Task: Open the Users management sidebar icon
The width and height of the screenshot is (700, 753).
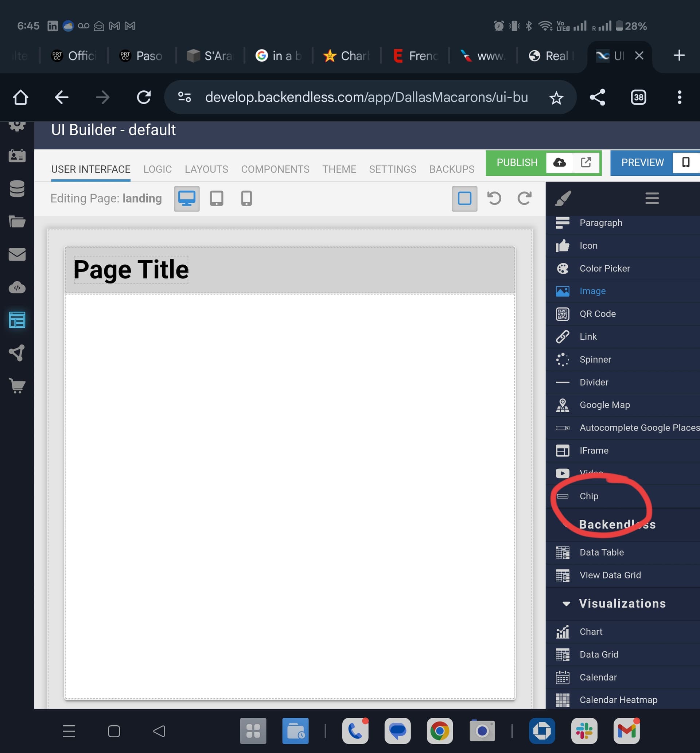Action: pyautogui.click(x=17, y=156)
